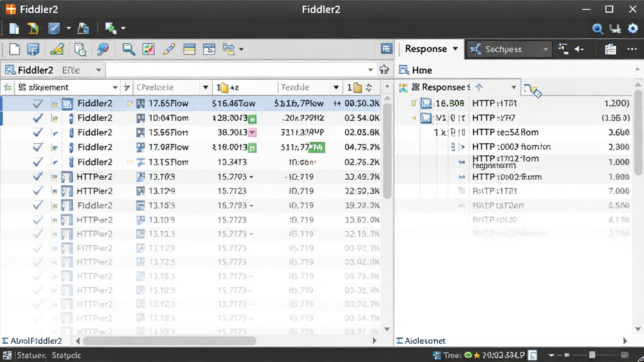Click the pin filter icon next to slicement header
This screenshot has height=362, width=644.
pos(127,87)
